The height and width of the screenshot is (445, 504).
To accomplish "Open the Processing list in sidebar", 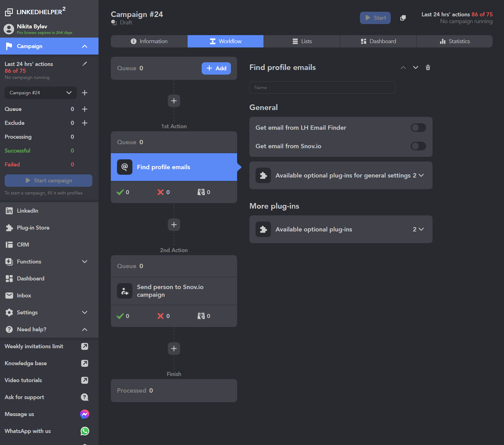I will (x=18, y=137).
